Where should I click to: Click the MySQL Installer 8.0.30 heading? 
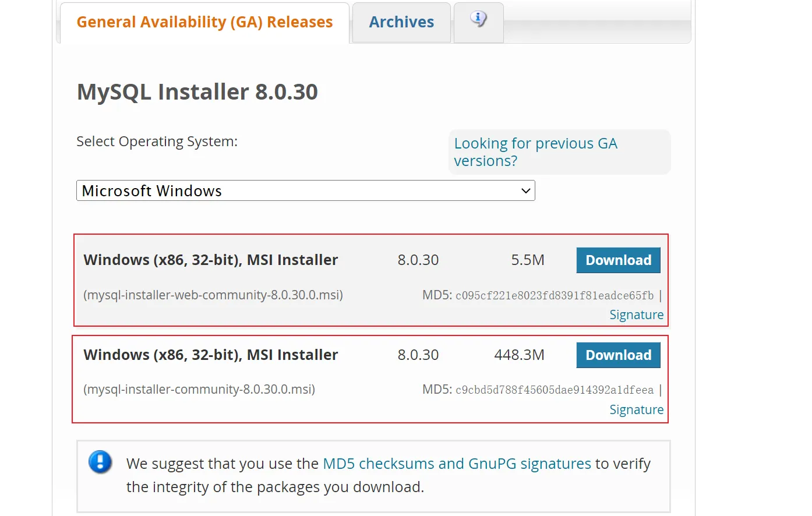tap(197, 92)
